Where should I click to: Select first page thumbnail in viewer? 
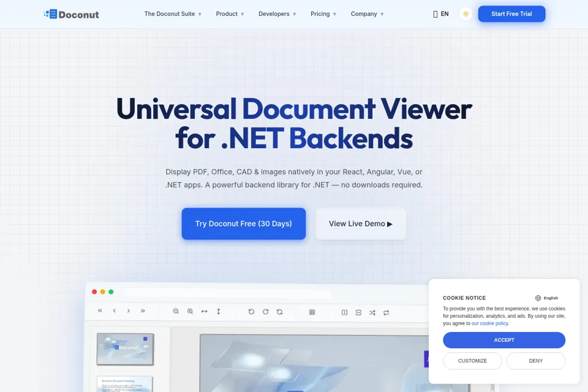coord(125,349)
